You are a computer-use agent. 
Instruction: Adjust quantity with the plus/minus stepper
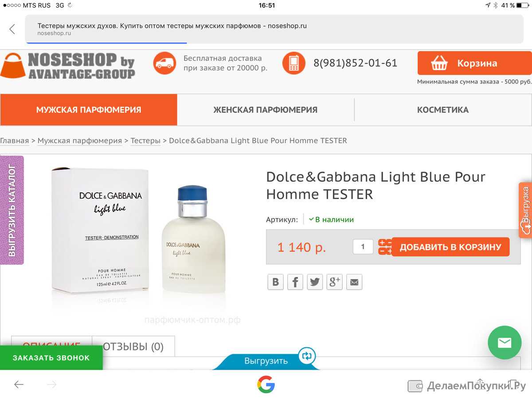point(385,247)
